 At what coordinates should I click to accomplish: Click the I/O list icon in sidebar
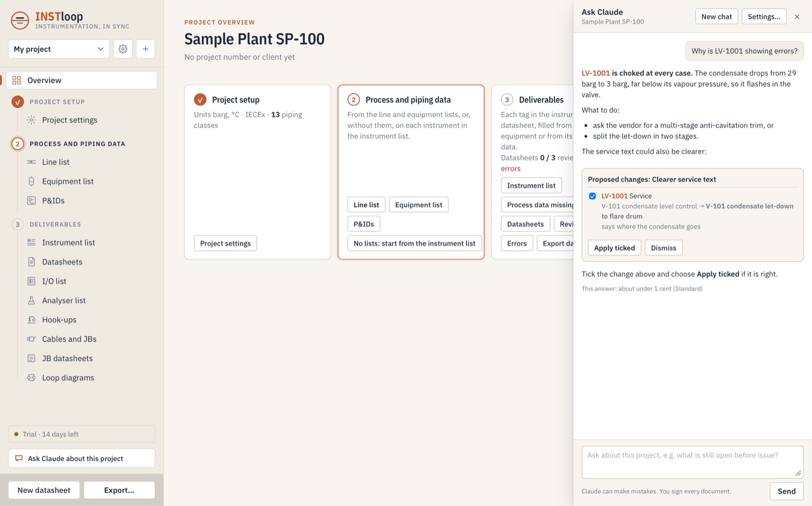coord(31,281)
